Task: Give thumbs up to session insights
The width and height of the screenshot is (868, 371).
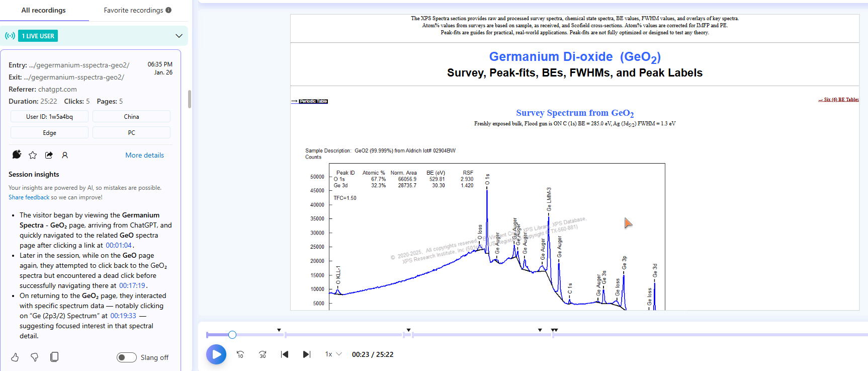Action: [15, 357]
